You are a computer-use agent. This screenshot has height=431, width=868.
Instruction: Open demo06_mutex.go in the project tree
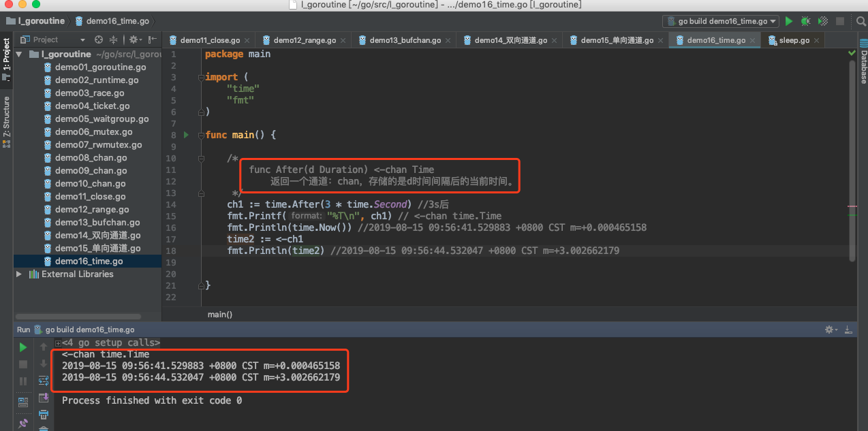[x=93, y=132]
